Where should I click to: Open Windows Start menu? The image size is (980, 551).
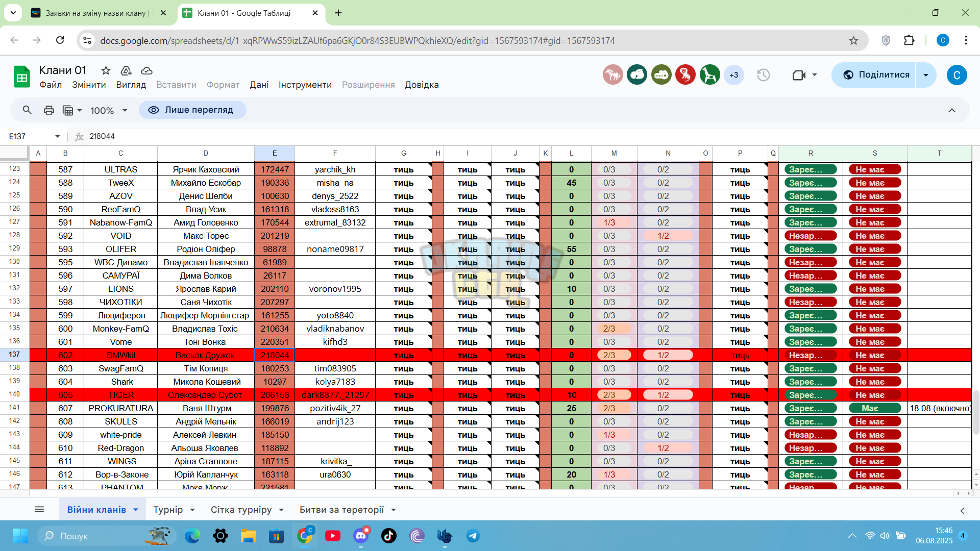coord(20,536)
